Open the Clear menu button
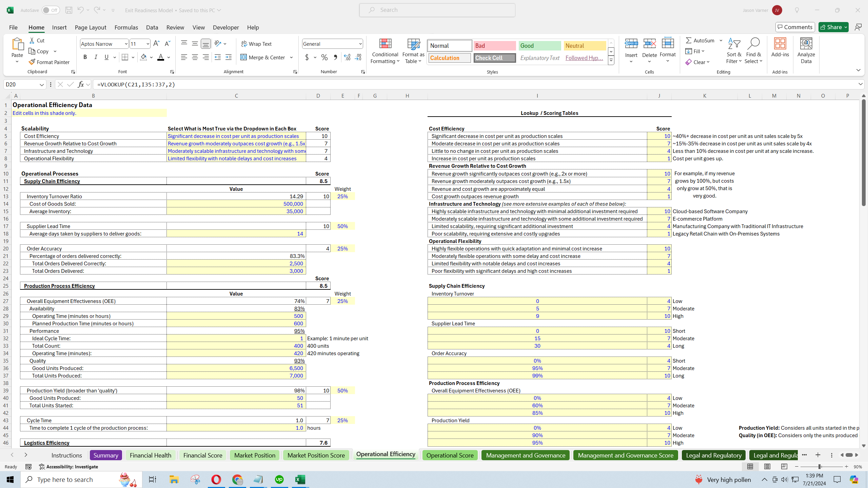 pyautogui.click(x=697, y=62)
